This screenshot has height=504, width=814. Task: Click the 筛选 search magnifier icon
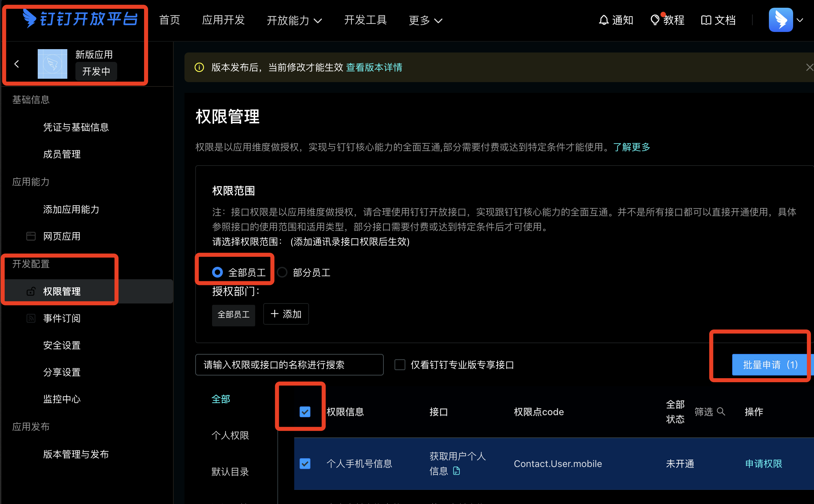click(721, 411)
